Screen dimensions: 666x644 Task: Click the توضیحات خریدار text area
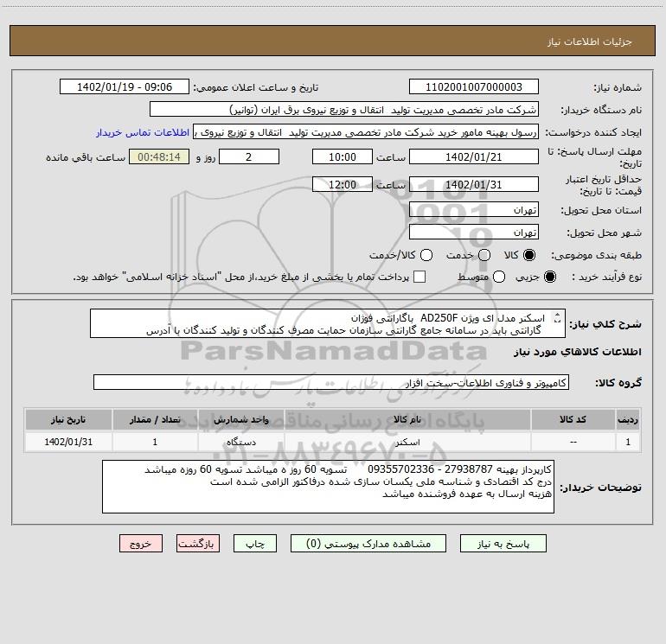(328, 487)
